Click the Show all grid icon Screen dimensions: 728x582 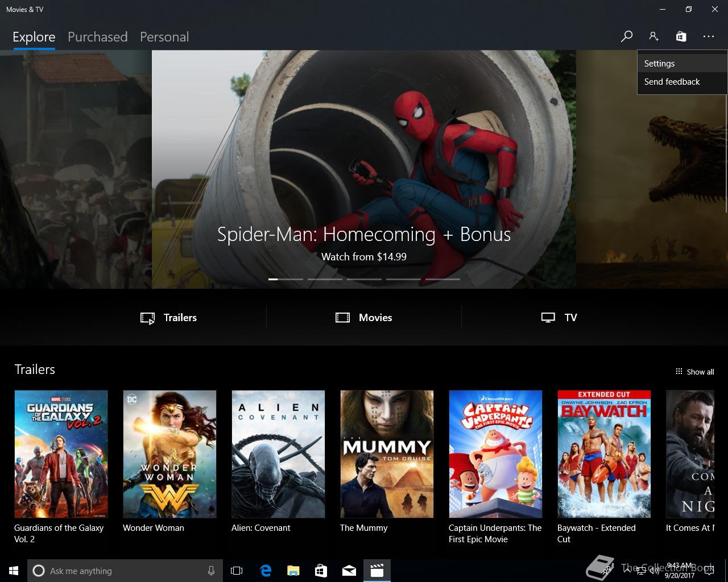coord(679,372)
